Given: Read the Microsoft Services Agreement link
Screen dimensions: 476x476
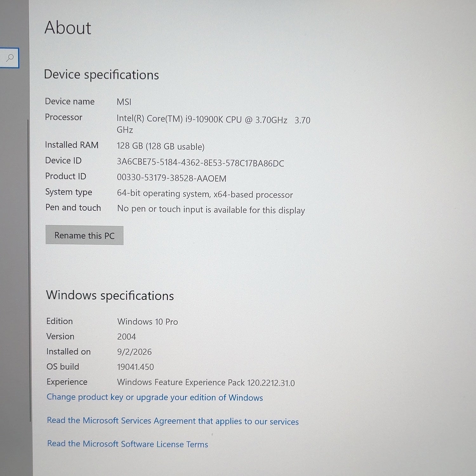Looking at the screenshot, I should pyautogui.click(x=173, y=421).
